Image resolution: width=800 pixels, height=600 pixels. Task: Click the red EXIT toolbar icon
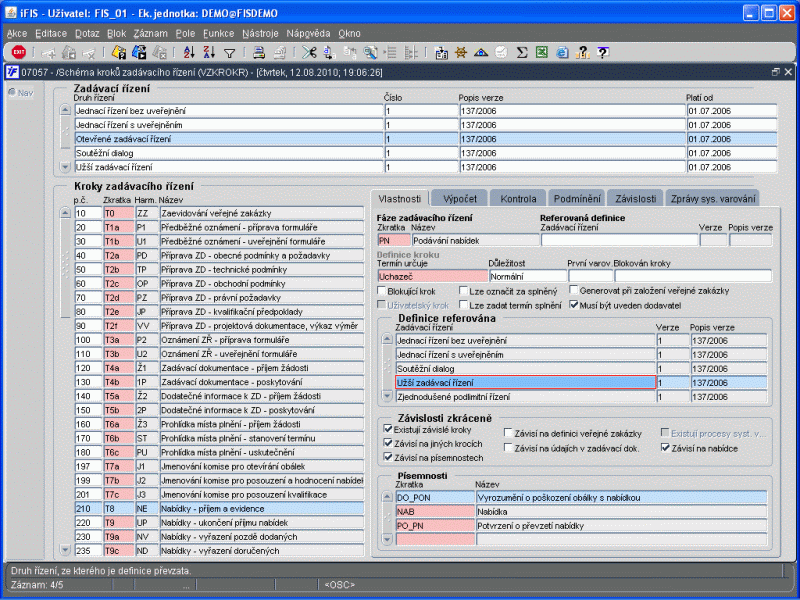pyautogui.click(x=19, y=52)
